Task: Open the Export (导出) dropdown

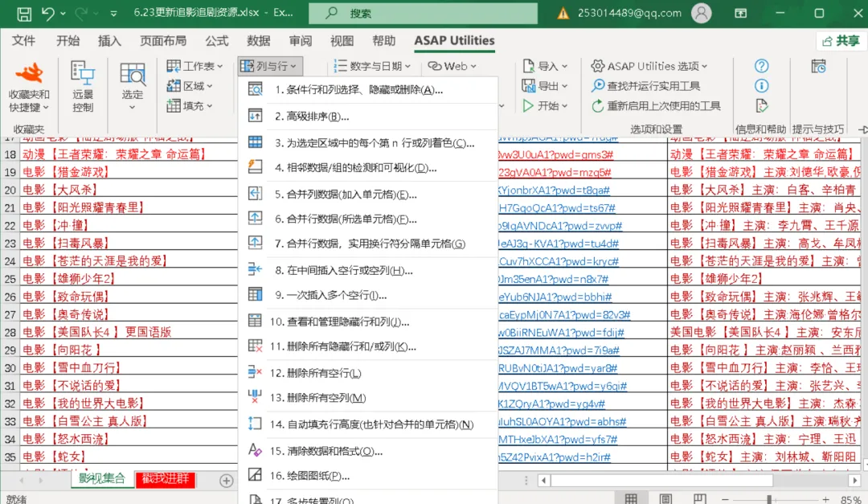Action: click(x=545, y=86)
